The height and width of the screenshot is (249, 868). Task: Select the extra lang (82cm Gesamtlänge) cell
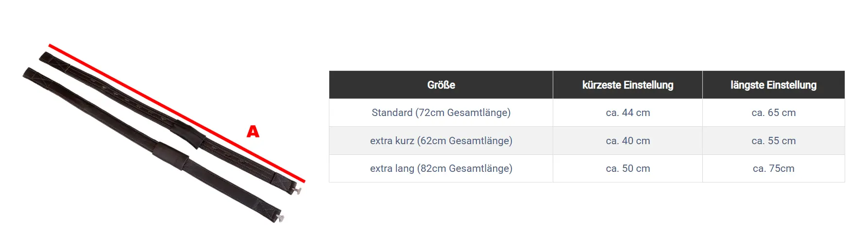[441, 168]
